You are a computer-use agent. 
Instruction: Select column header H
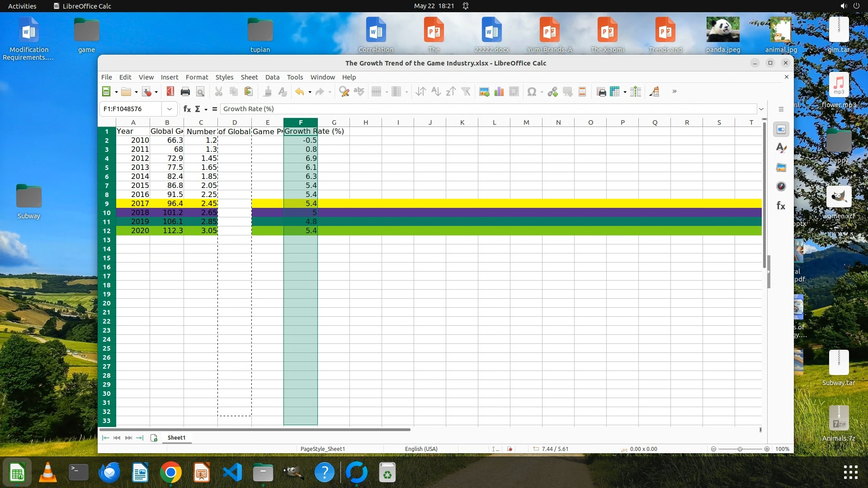click(x=365, y=122)
